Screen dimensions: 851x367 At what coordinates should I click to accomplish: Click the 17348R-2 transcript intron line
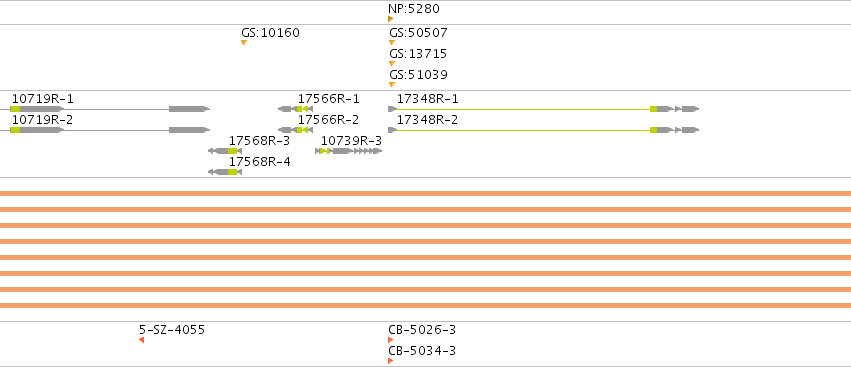click(x=524, y=130)
